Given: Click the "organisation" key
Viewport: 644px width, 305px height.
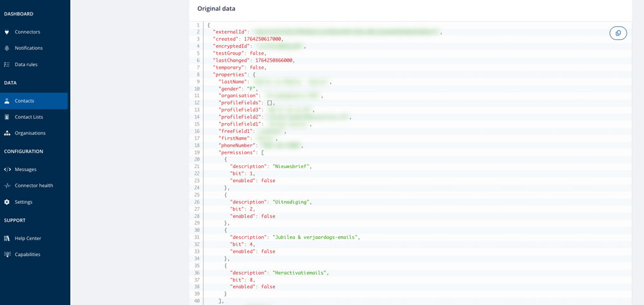Looking at the screenshot, I should point(238,96).
